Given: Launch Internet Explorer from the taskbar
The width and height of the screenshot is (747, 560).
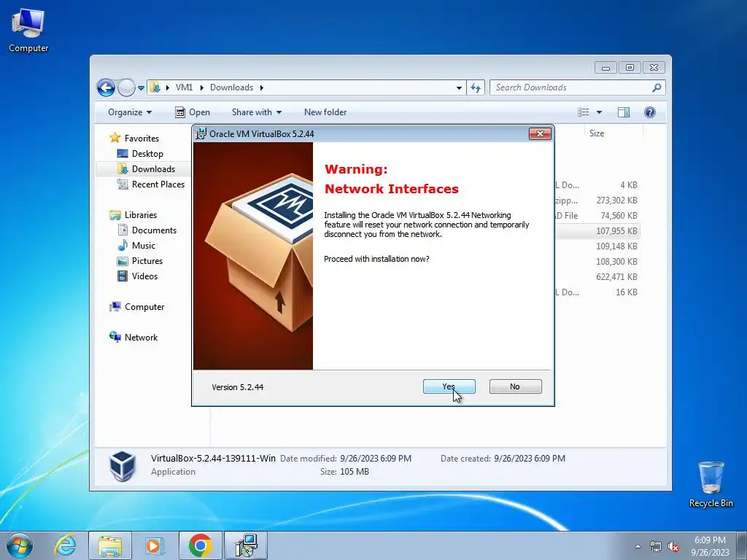Looking at the screenshot, I should coord(65,545).
